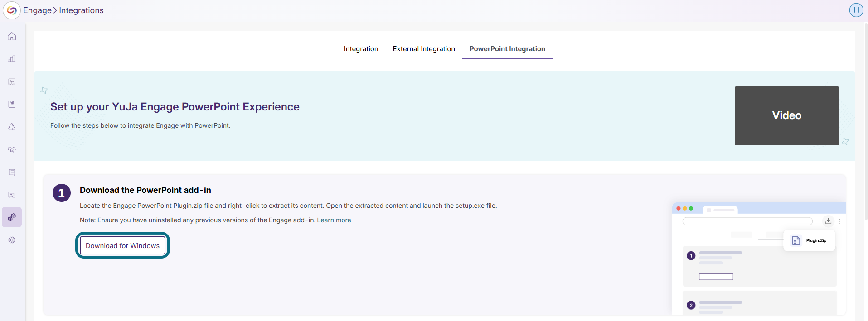This screenshot has width=868, height=321.
Task: Open the bar chart reports icon
Action: 12,59
